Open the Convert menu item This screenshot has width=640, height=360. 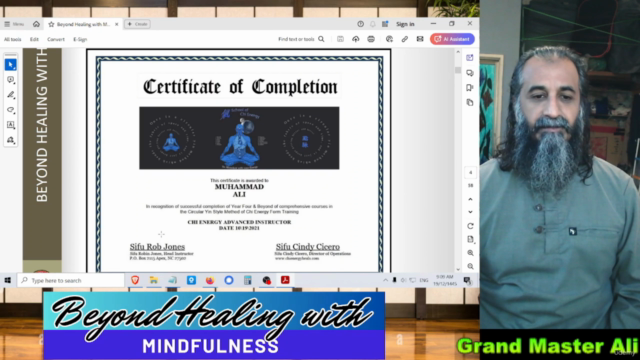(56, 39)
